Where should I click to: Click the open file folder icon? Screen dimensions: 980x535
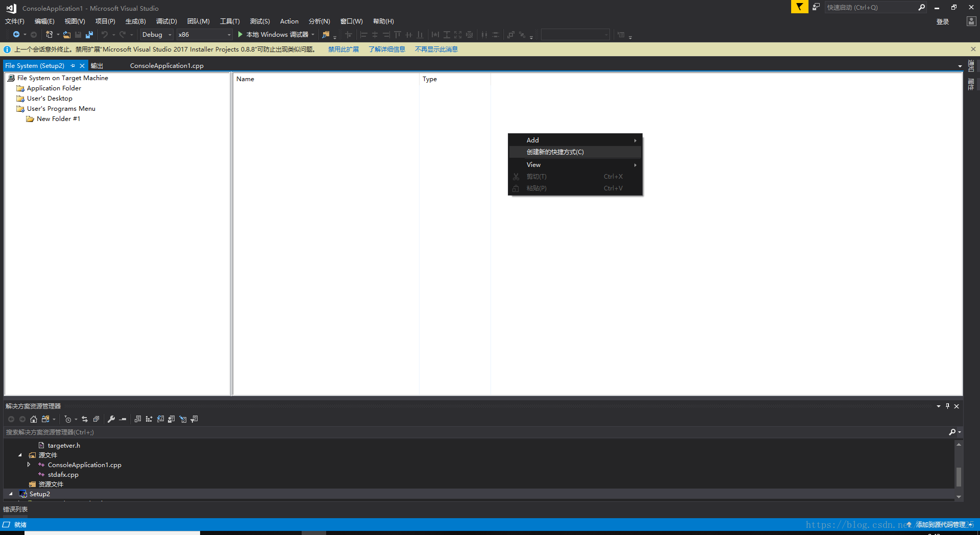pos(67,35)
